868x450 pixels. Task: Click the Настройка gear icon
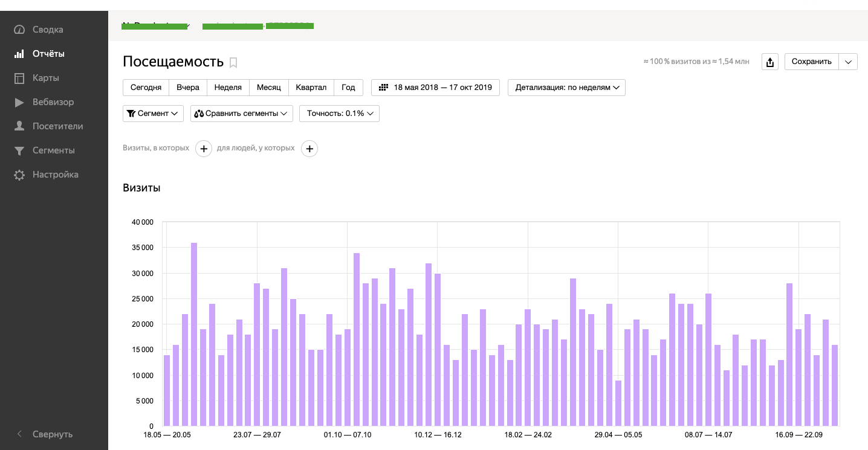(19, 175)
